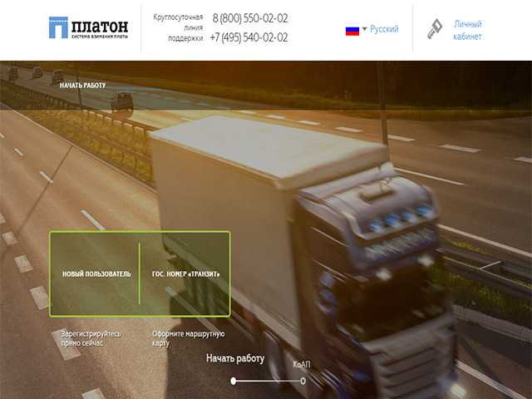Open the language dropdown arrow
Image resolution: width=532 pixels, height=399 pixels.
coord(364,29)
